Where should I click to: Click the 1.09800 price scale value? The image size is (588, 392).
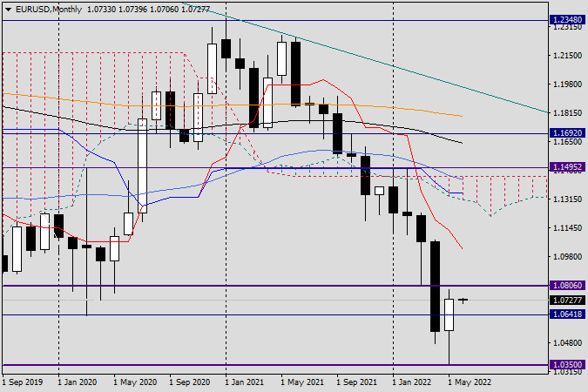(x=568, y=257)
